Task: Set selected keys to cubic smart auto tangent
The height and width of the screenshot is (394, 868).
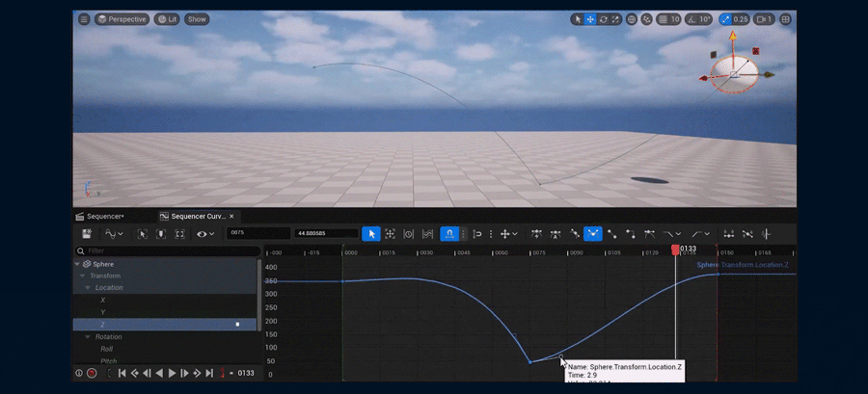Action: coord(536,234)
